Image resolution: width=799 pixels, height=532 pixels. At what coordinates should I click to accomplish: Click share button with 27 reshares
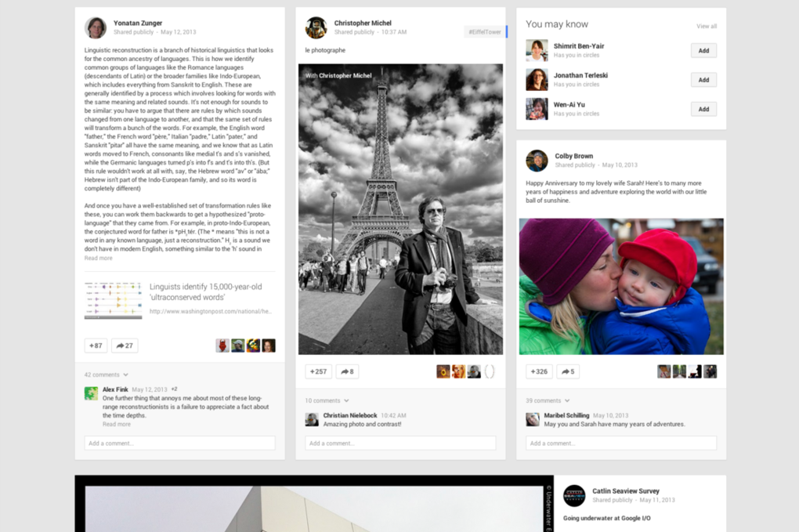pyautogui.click(x=125, y=346)
